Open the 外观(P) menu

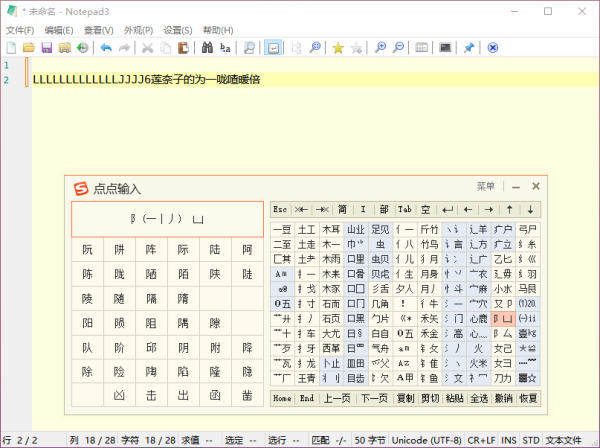[x=139, y=30]
